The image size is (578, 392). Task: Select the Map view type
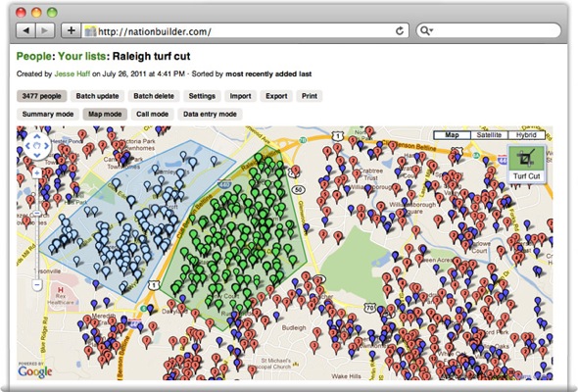pyautogui.click(x=452, y=135)
